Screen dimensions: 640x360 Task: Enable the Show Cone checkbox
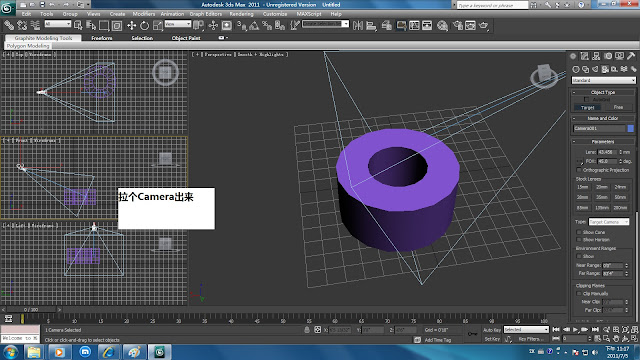[579, 232]
